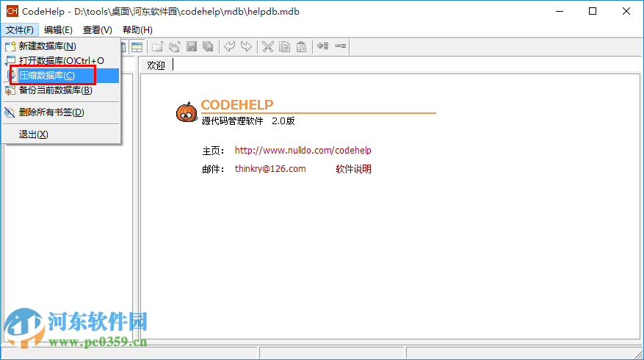
Task: Click the CH application icon in title bar
Action: tap(12, 11)
